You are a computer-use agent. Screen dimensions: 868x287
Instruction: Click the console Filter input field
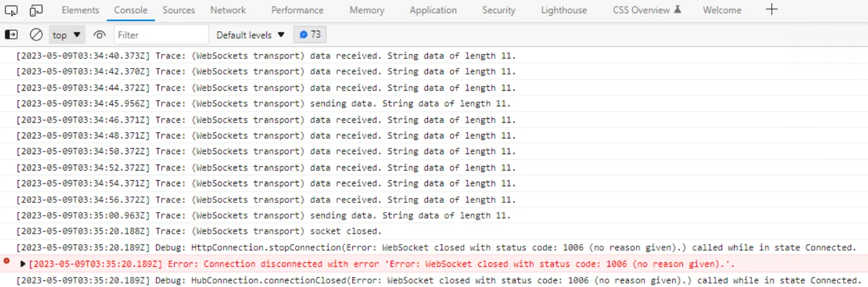click(x=161, y=35)
